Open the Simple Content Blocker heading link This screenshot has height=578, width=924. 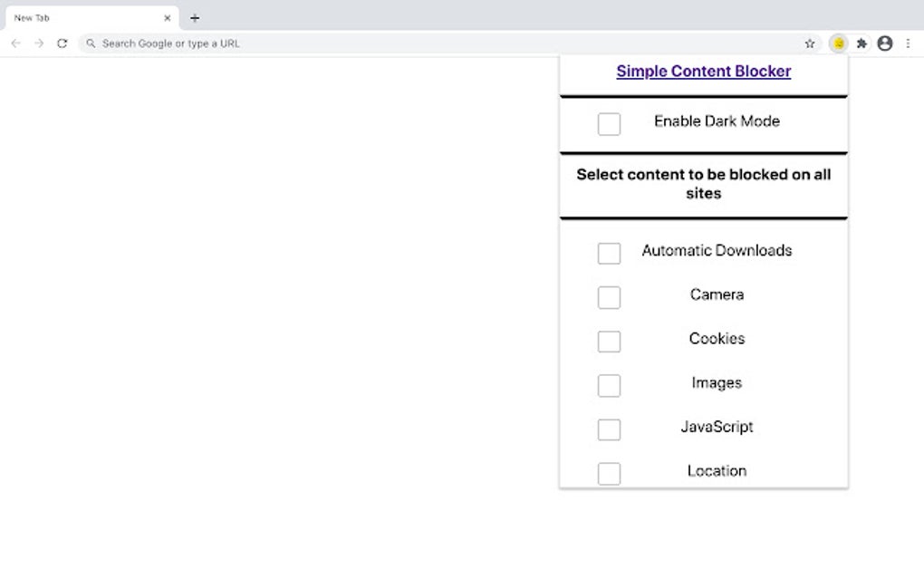coord(703,71)
